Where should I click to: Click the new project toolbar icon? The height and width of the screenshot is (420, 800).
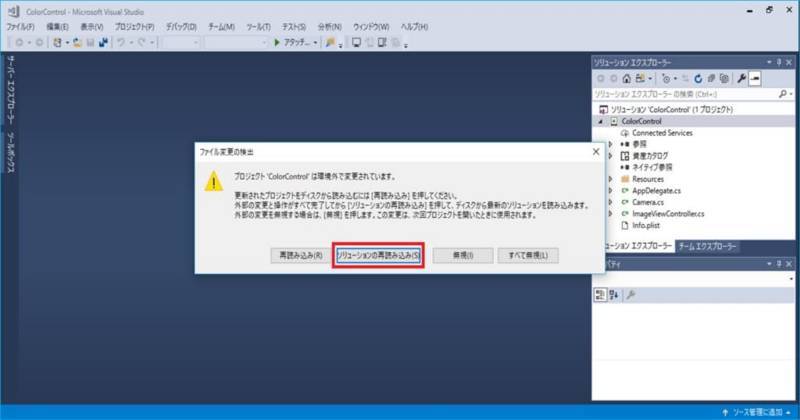(57, 43)
